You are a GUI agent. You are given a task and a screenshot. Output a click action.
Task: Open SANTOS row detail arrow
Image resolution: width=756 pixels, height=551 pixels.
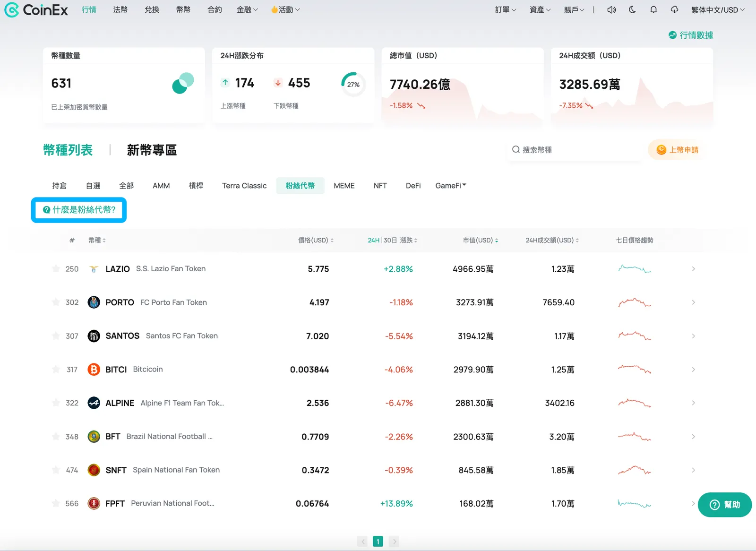coord(693,336)
